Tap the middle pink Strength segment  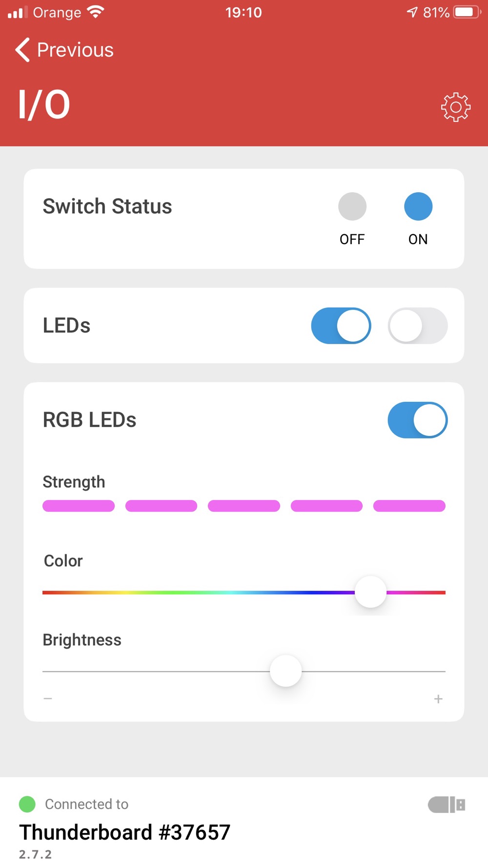click(x=244, y=506)
